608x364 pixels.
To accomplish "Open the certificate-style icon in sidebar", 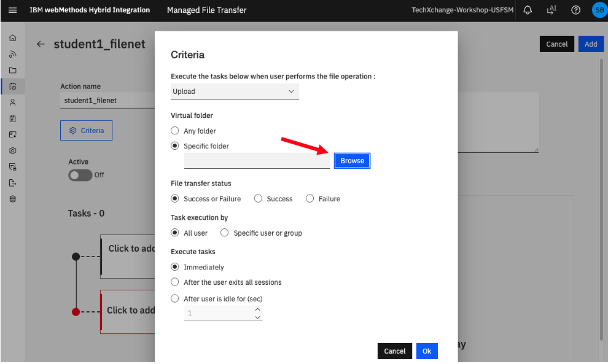I will tap(13, 134).
